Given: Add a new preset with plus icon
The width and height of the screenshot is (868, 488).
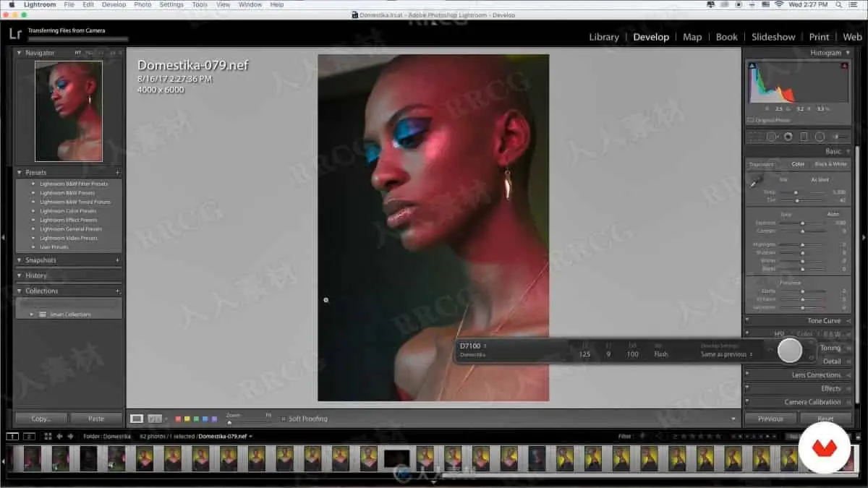Looking at the screenshot, I should pyautogui.click(x=117, y=173).
